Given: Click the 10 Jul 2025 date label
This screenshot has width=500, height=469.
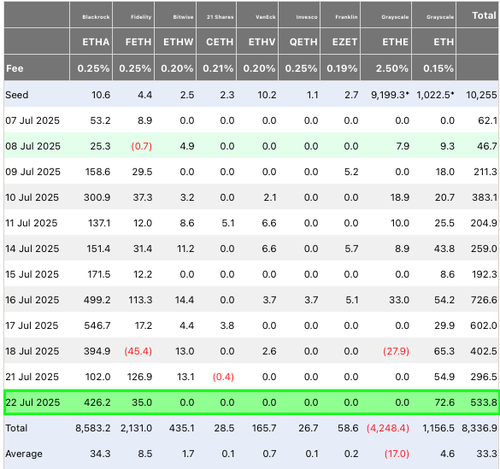Looking at the screenshot, I should pos(32,198).
